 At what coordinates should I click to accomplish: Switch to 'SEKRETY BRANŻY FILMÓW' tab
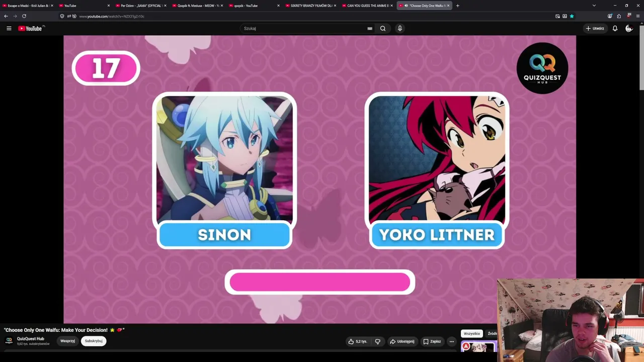tap(310, 6)
